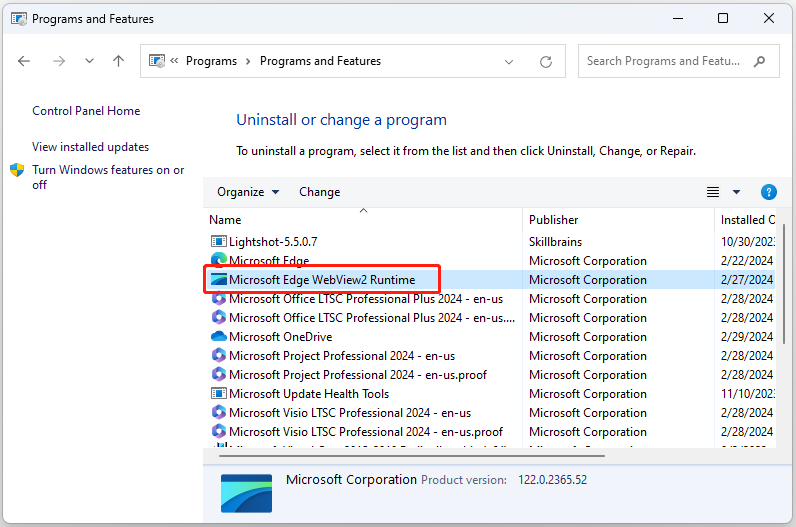Select the Lightshot-5.5.0.7 entry
796x527 pixels.
(x=273, y=242)
